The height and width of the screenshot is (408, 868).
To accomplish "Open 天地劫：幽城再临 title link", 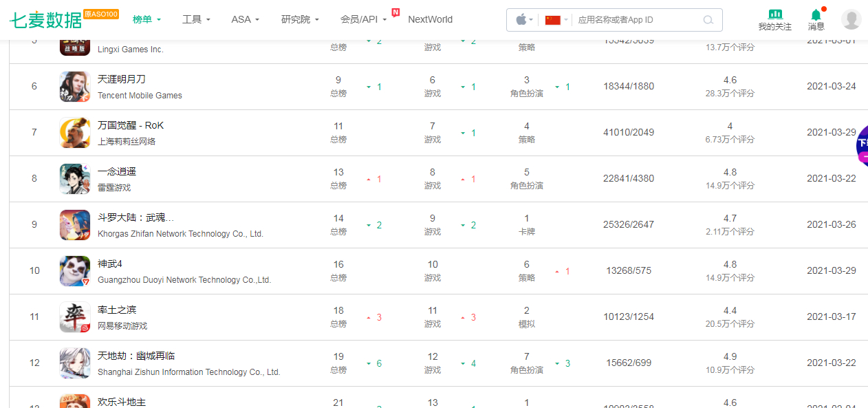I will tap(136, 356).
